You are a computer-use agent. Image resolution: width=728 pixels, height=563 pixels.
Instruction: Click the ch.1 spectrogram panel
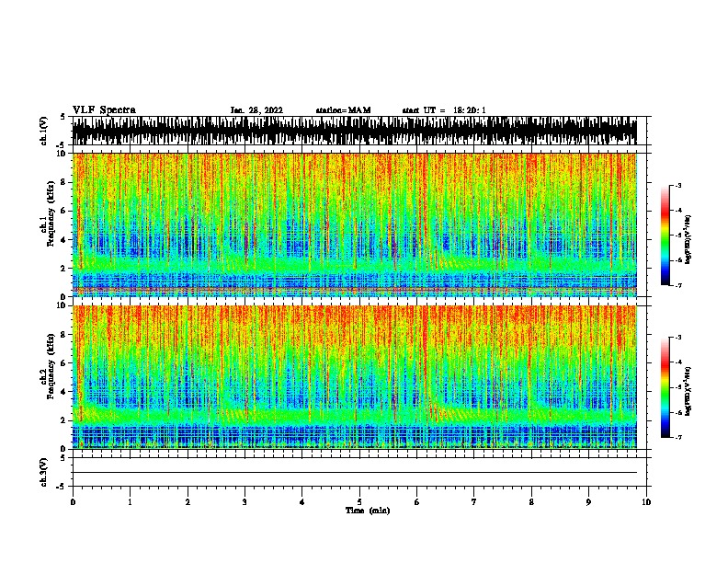(355, 224)
